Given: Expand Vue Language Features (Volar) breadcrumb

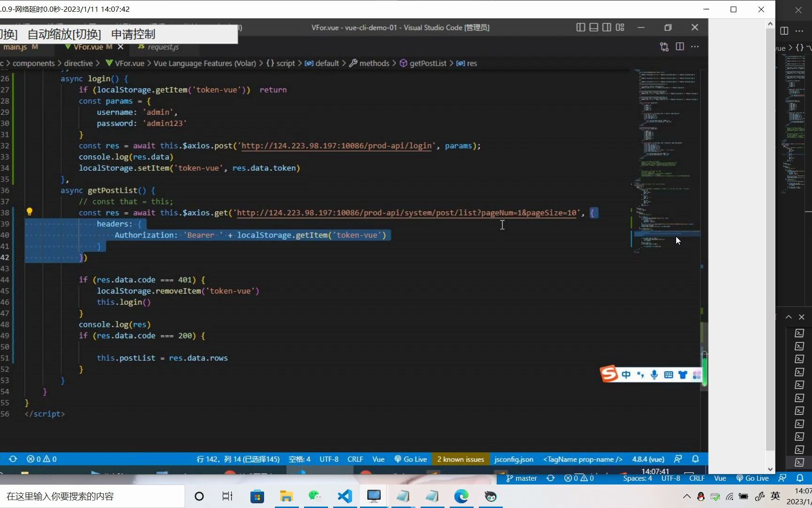Looking at the screenshot, I should pos(205,63).
